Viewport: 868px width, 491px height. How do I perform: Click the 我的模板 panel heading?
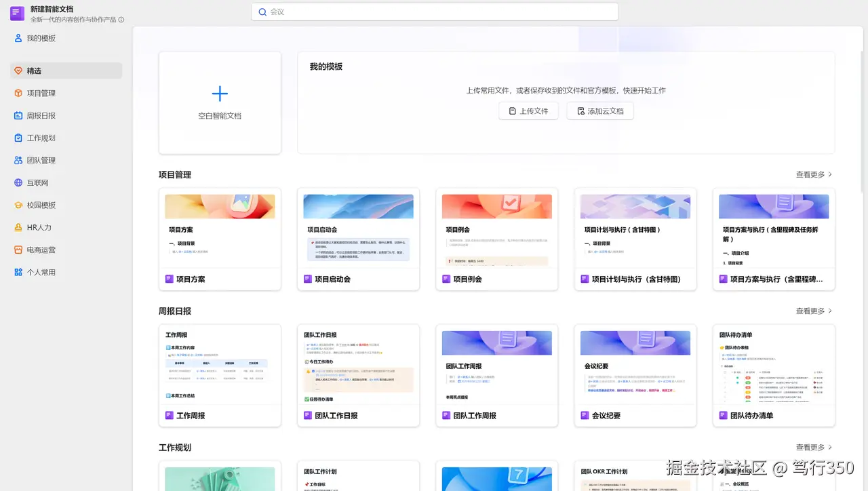(x=326, y=66)
